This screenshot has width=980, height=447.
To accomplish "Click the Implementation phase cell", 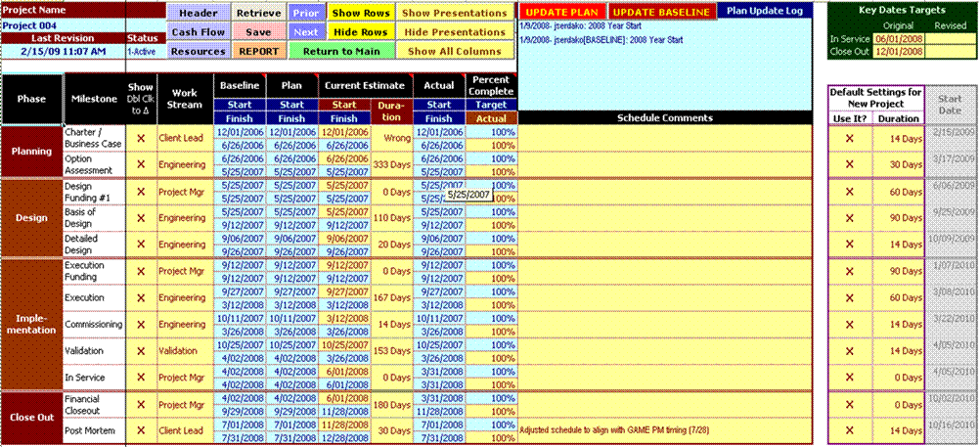I will (32, 325).
